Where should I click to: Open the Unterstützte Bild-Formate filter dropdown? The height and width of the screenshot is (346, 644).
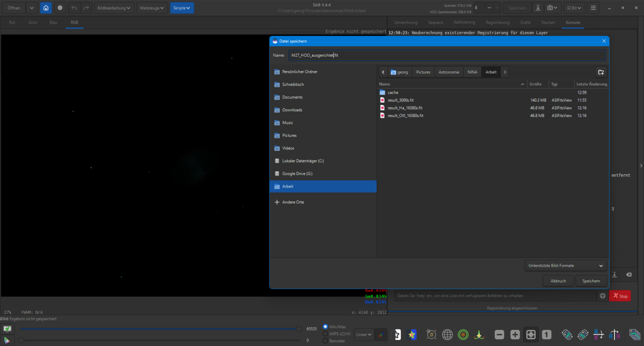pyautogui.click(x=566, y=266)
